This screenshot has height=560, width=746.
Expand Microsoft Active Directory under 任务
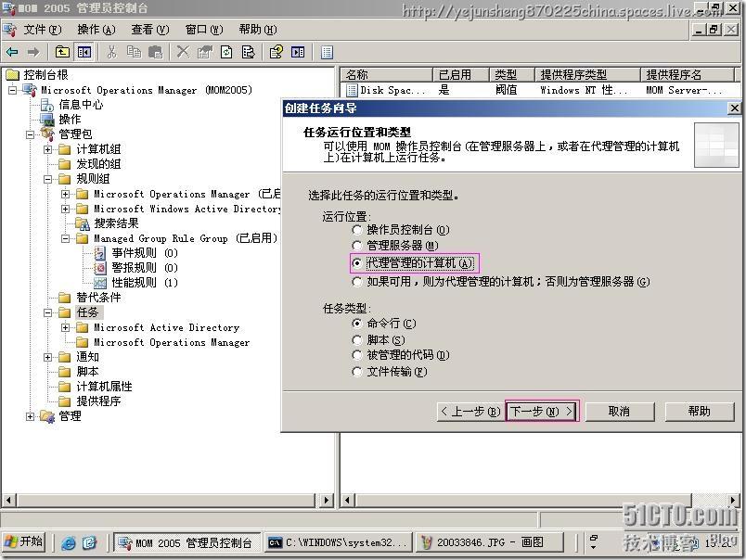tap(65, 327)
